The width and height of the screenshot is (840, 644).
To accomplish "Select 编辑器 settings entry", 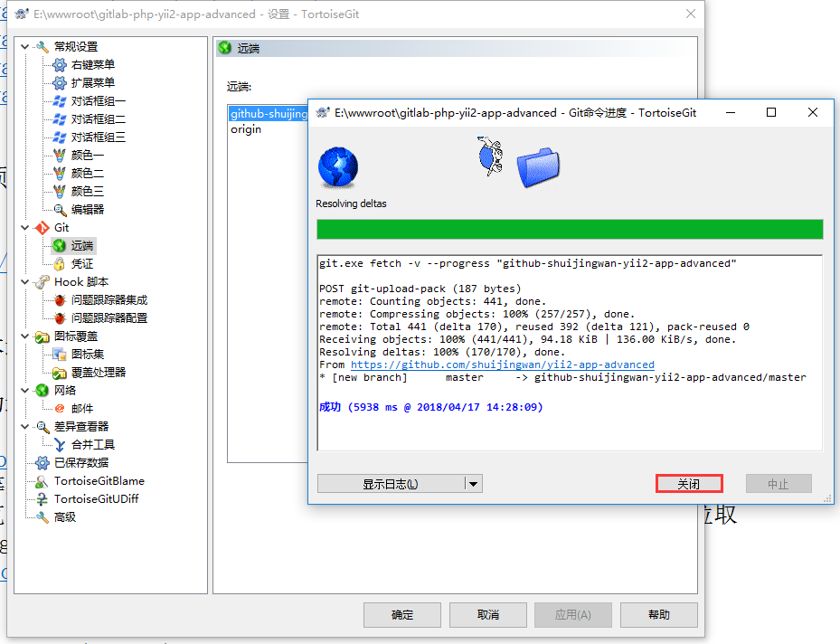I will tap(88, 210).
